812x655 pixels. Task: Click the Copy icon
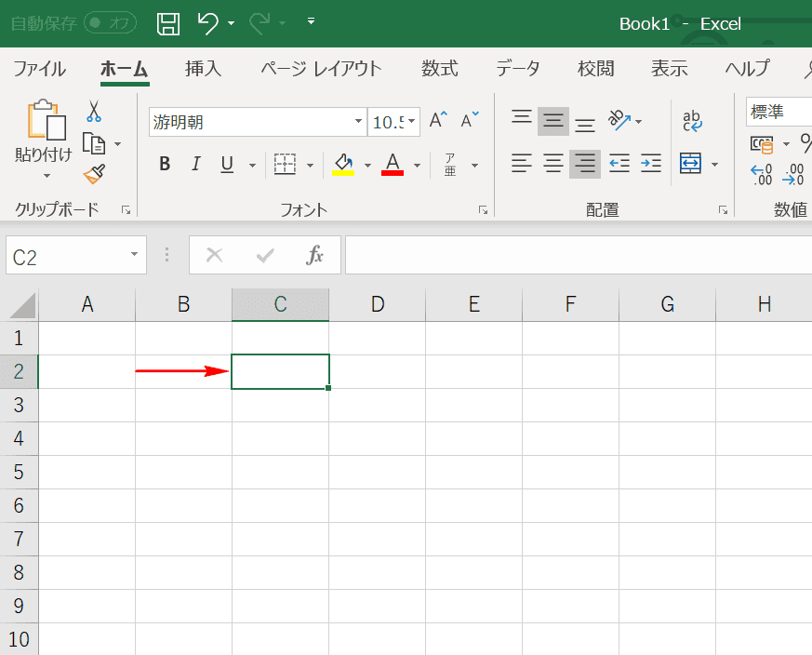pos(94,143)
